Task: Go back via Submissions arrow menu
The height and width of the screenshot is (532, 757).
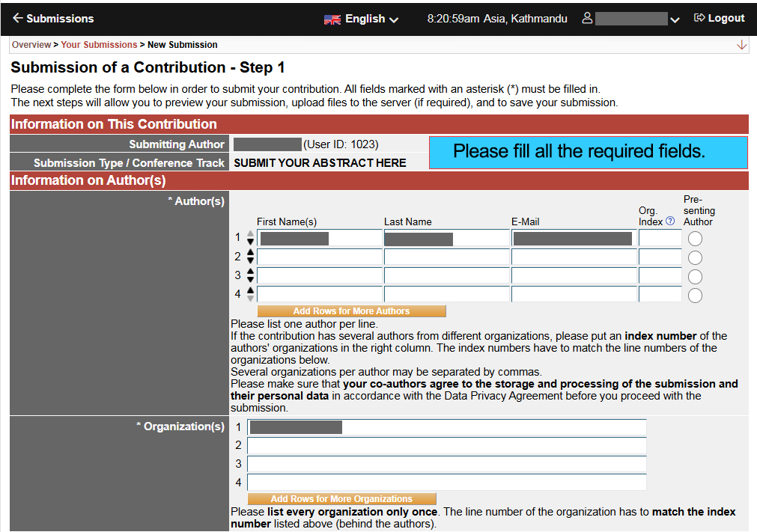Action: click(x=52, y=19)
